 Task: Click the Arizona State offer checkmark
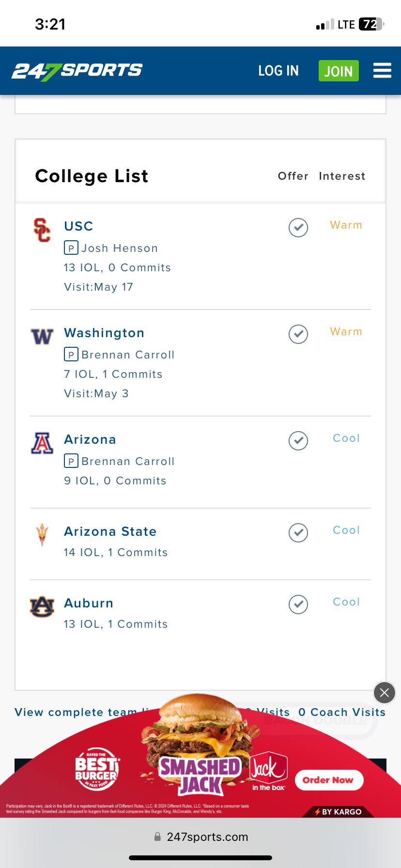pos(298,533)
